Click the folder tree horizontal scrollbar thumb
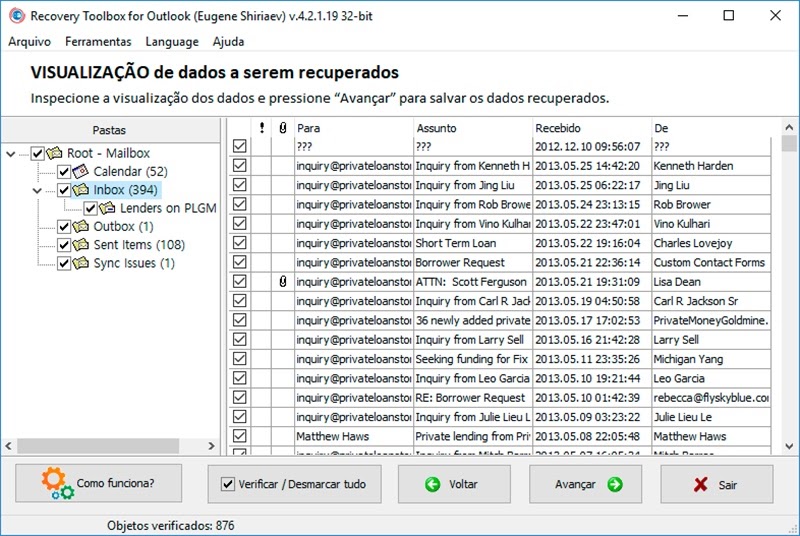The height and width of the screenshot is (536, 800). coord(98,446)
